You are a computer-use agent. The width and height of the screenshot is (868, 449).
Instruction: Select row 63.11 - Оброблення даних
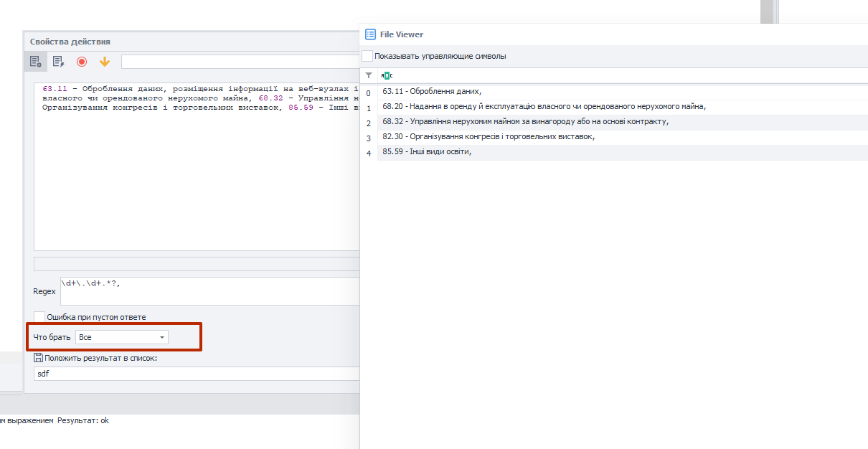tap(623, 91)
